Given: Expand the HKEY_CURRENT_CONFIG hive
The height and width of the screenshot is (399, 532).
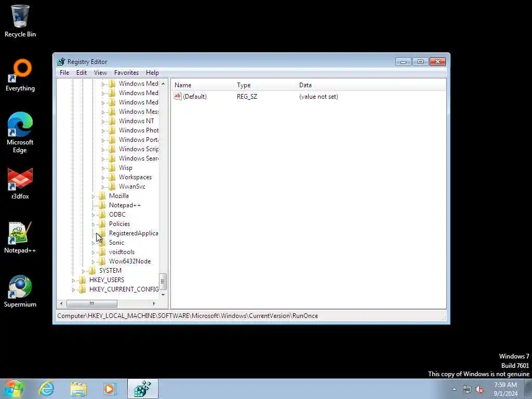Looking at the screenshot, I should pos(74,290).
